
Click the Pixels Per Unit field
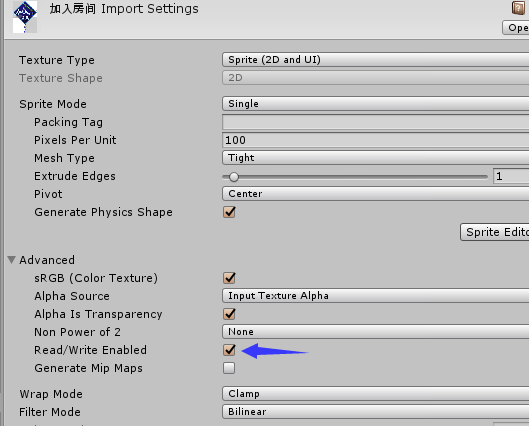tap(375, 140)
